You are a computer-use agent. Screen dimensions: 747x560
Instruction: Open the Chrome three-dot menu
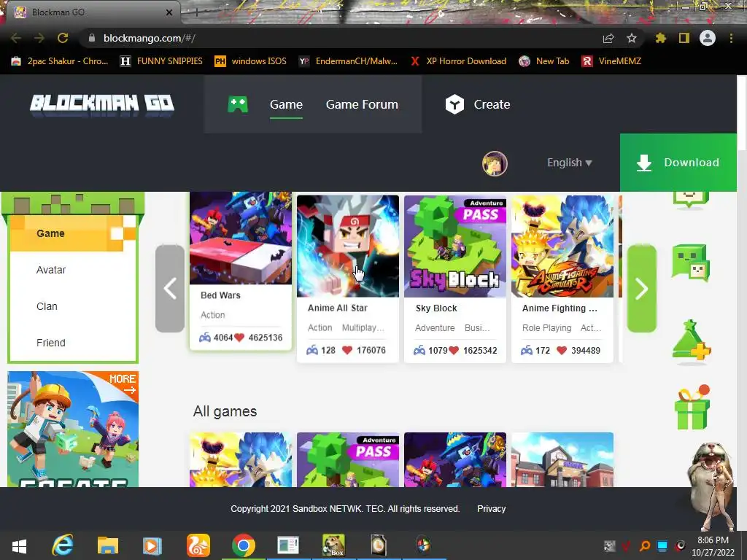click(731, 38)
